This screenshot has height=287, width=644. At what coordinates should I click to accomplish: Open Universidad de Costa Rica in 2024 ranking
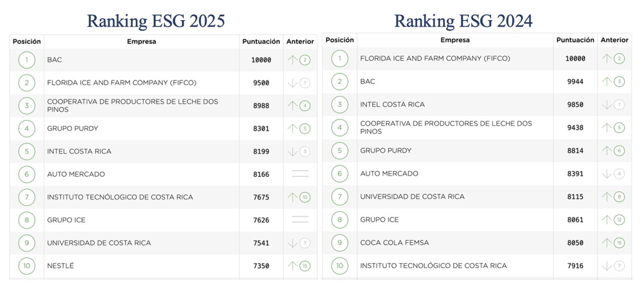pyautogui.click(x=412, y=196)
